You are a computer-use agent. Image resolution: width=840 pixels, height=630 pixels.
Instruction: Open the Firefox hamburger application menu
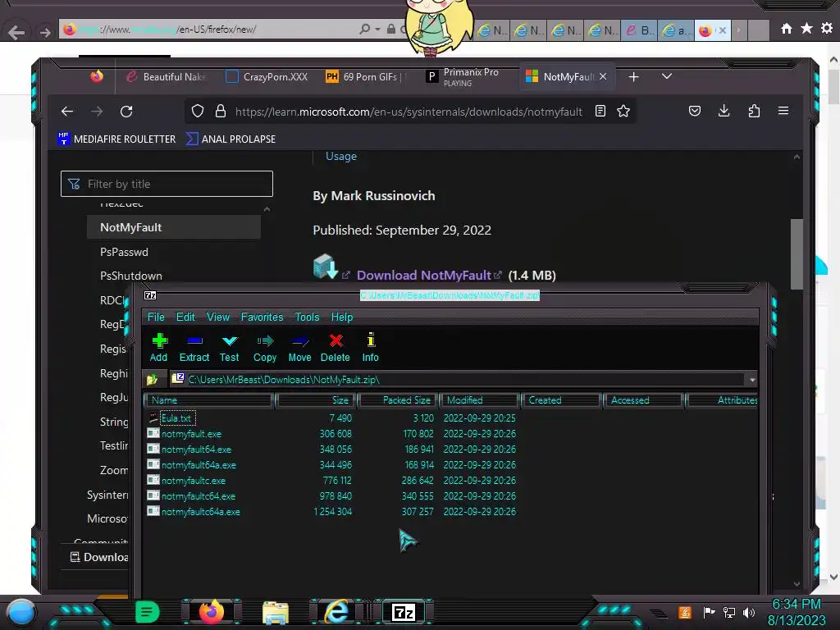(783, 111)
